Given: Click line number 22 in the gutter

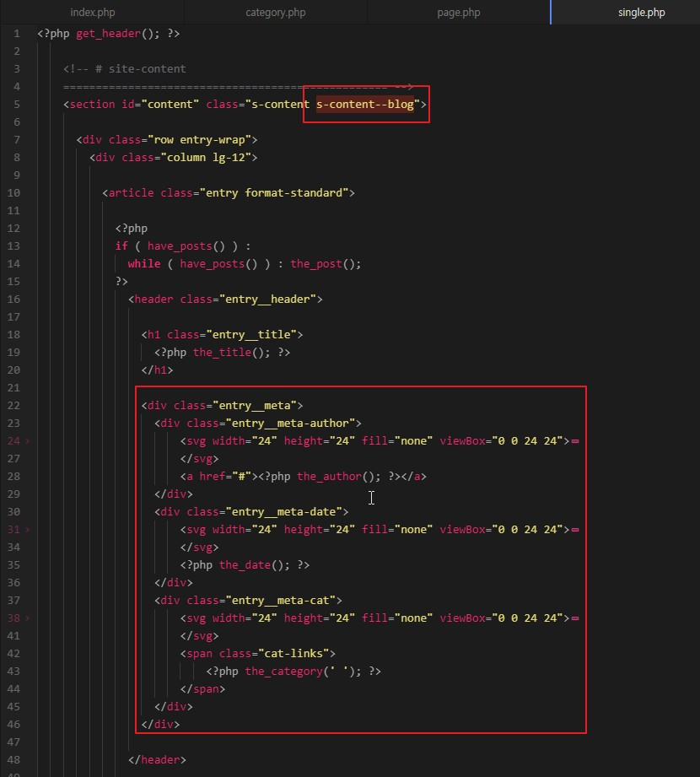Looking at the screenshot, I should coord(13,405).
